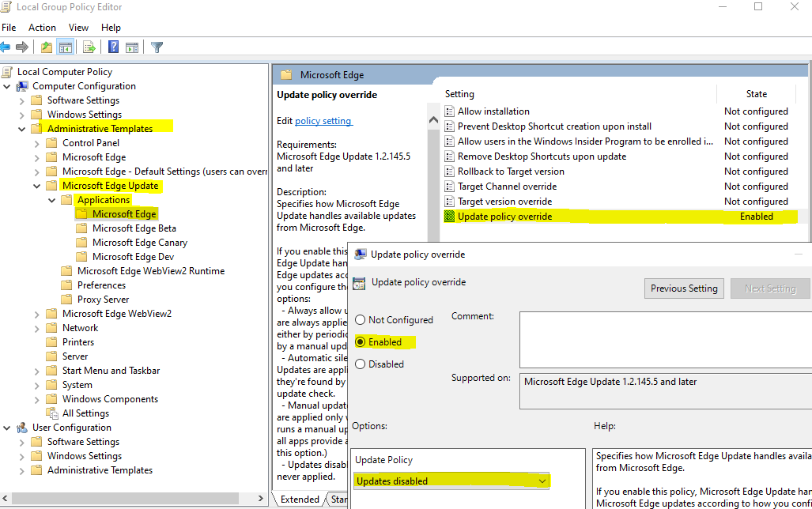Collapse the Administrative Templates node under Computer Configuration
The image size is (812, 509).
[22, 129]
